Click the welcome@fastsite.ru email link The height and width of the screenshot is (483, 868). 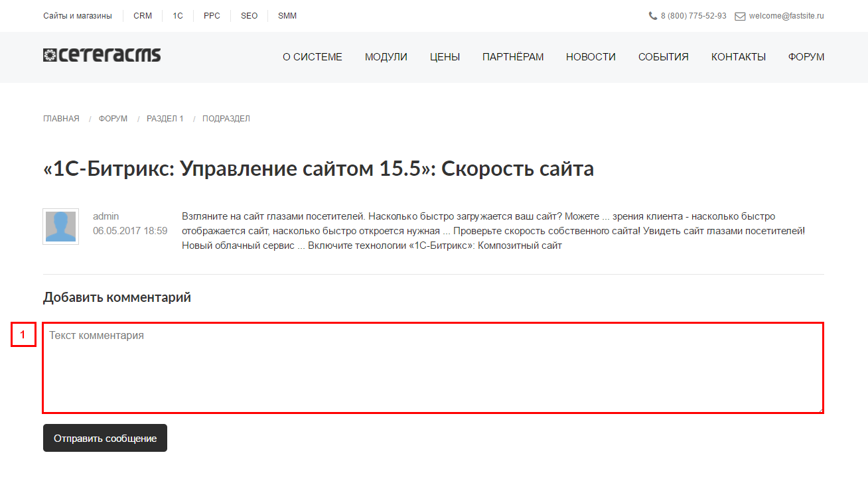[786, 16]
